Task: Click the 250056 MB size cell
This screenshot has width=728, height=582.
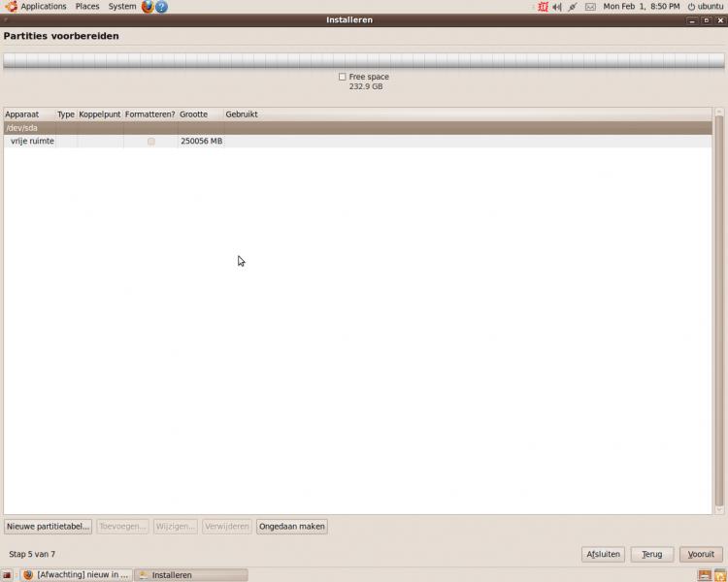Action: coord(202,141)
